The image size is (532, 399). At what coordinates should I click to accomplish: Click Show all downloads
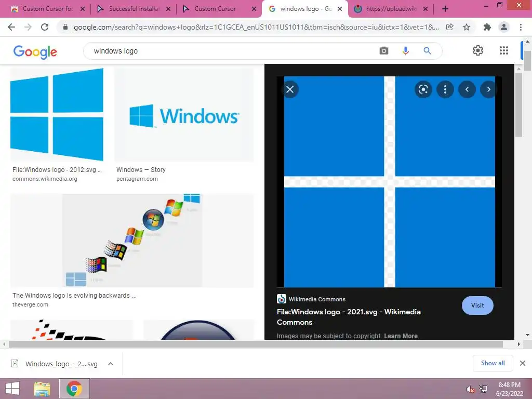pyautogui.click(x=493, y=363)
